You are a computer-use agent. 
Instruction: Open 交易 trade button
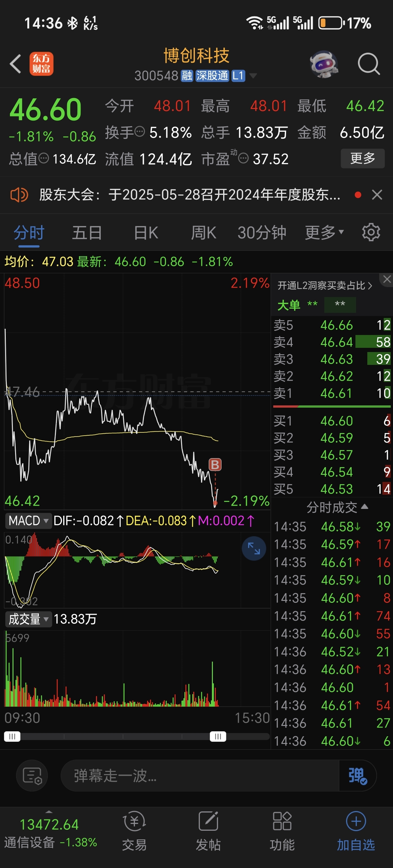pos(134,831)
